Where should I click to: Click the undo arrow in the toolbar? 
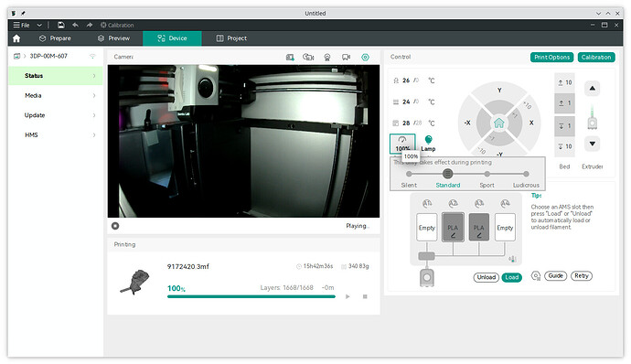[x=75, y=25]
